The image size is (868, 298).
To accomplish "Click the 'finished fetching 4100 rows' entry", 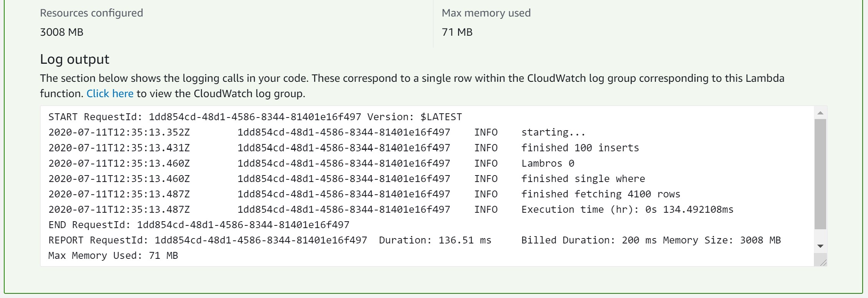I will coord(601,194).
